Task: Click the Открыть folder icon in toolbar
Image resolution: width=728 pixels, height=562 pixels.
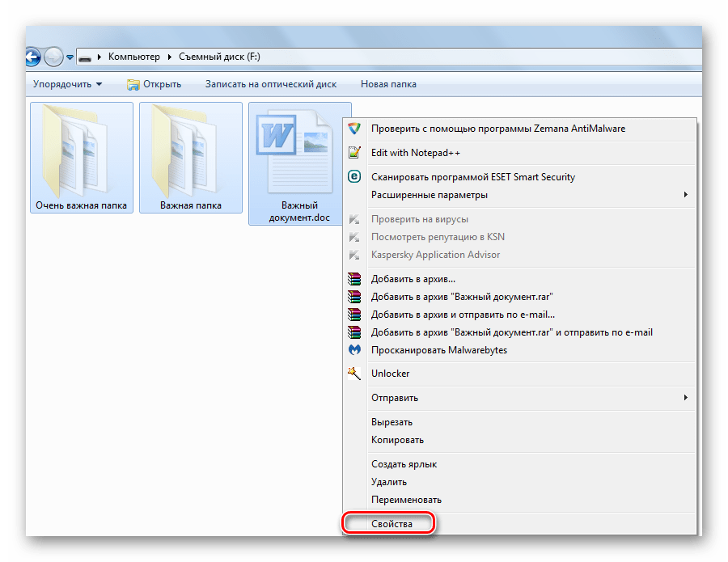Action: tap(133, 84)
